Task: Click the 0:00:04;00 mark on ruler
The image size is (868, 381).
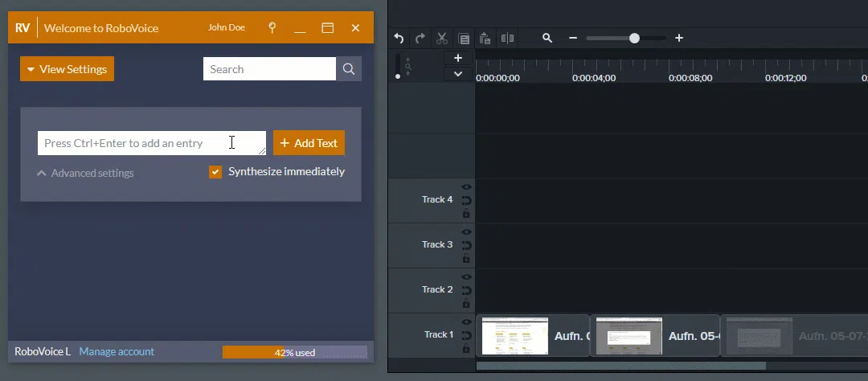Action: (594, 78)
